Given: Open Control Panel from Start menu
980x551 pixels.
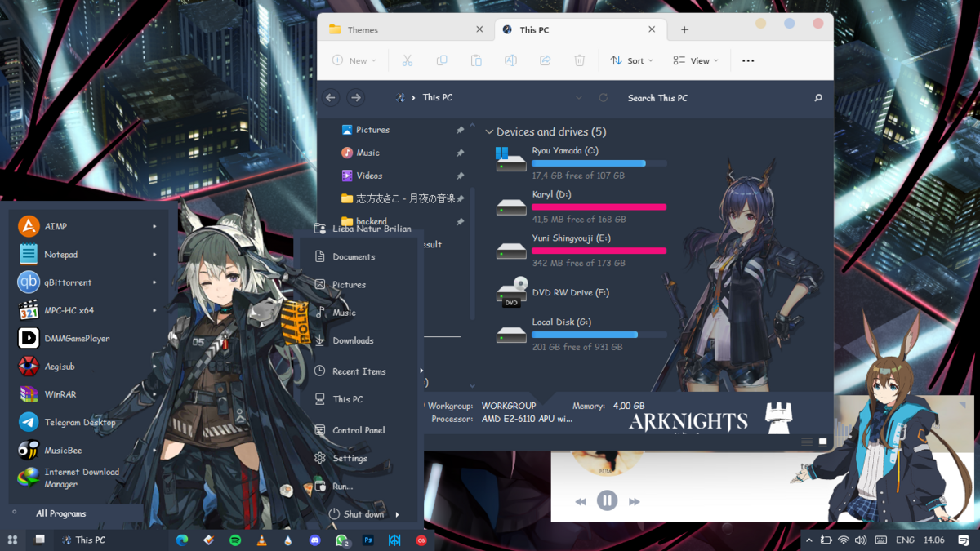Looking at the screenshot, I should tap(358, 430).
